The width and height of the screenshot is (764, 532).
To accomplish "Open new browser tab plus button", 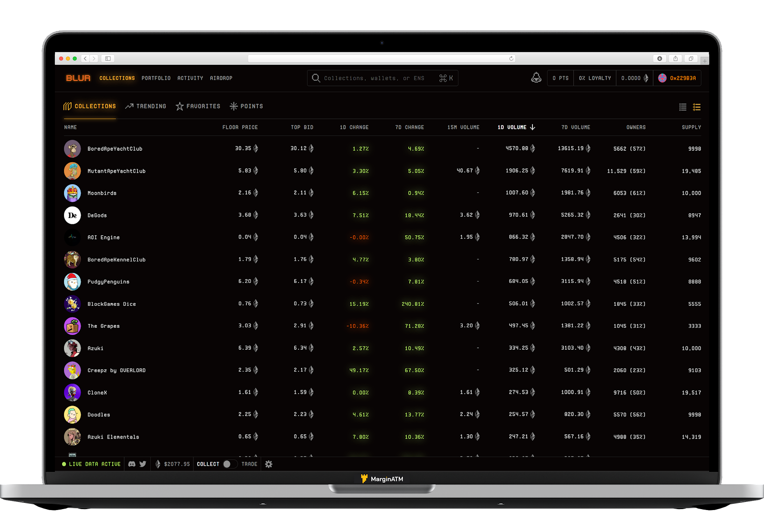I will click(705, 61).
